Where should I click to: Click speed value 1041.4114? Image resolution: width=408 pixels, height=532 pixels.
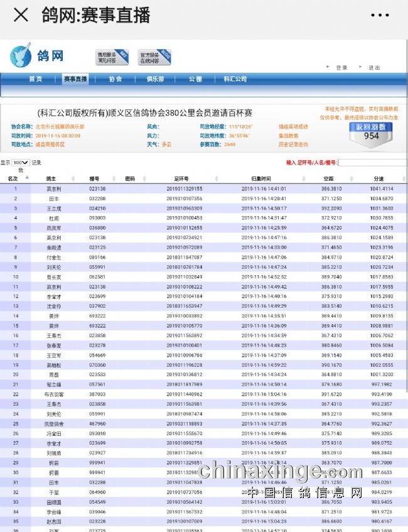tap(382, 188)
